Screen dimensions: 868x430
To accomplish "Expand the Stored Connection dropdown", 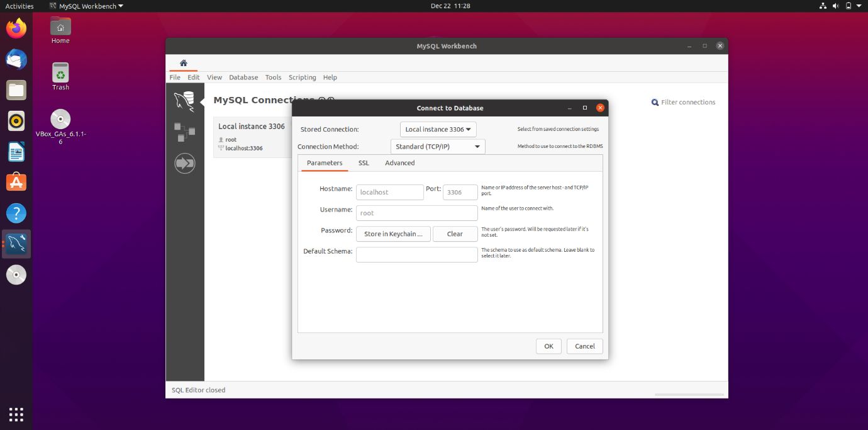I will pyautogui.click(x=438, y=130).
